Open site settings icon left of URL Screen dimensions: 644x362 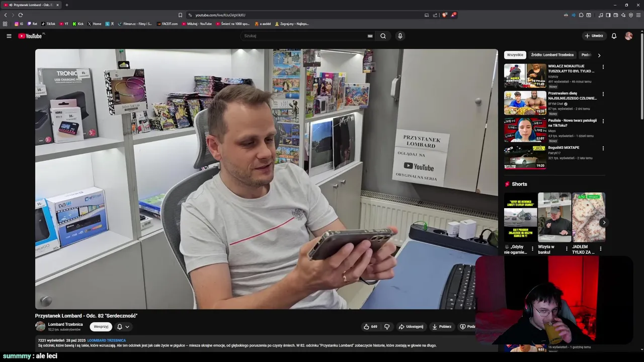pos(190,15)
